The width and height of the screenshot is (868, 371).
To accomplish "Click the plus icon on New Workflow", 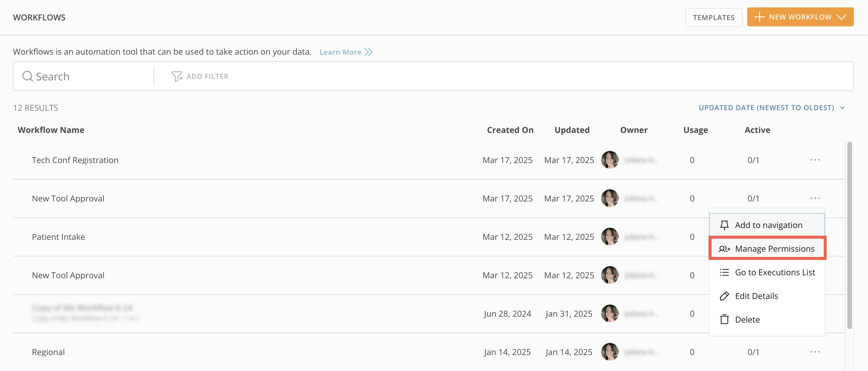I will (759, 17).
